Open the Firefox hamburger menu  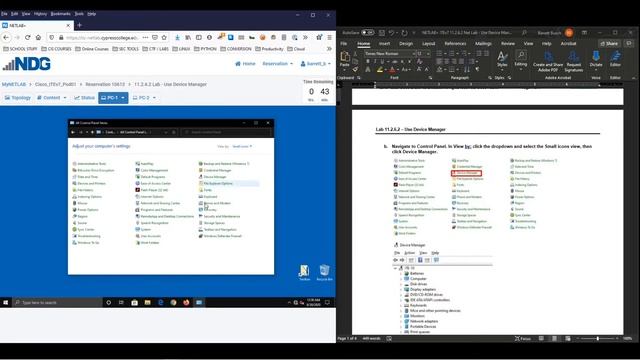pyautogui.click(x=329, y=38)
